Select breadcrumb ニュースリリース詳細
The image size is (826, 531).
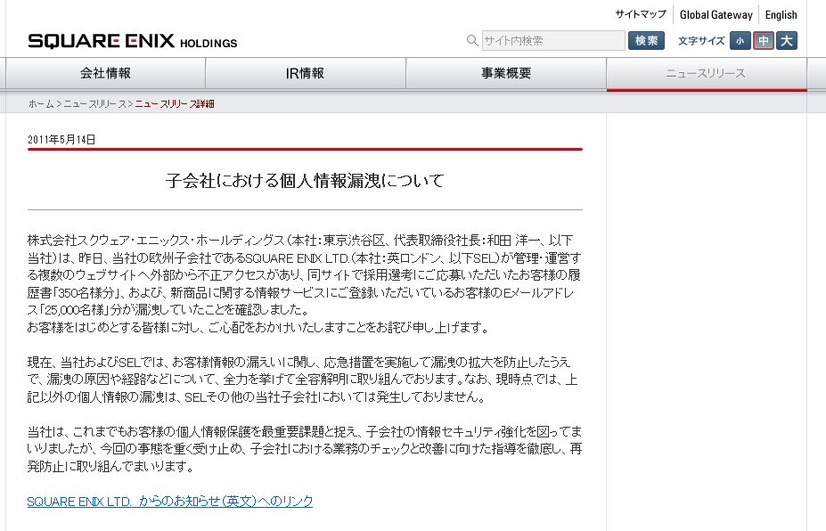(174, 104)
